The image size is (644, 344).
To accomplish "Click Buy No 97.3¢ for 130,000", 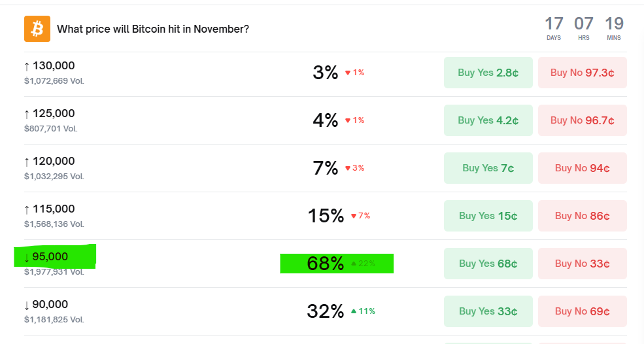I will (x=582, y=73).
